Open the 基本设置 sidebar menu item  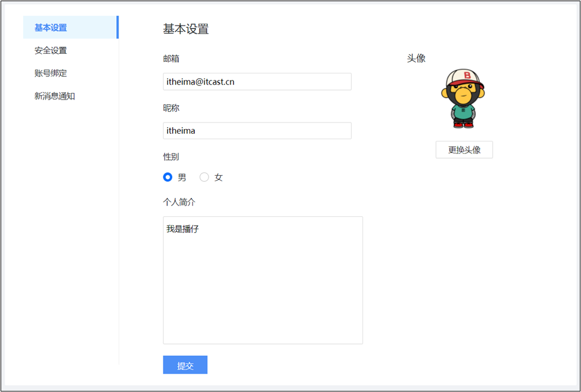pos(51,28)
